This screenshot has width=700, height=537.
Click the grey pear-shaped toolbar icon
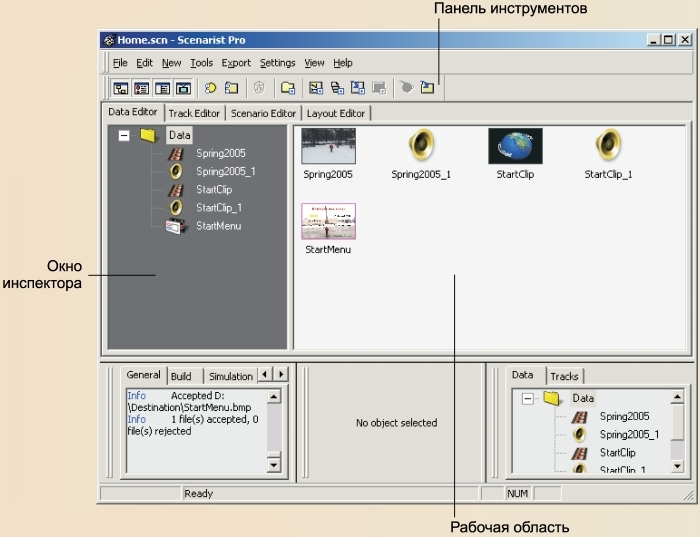[406, 87]
